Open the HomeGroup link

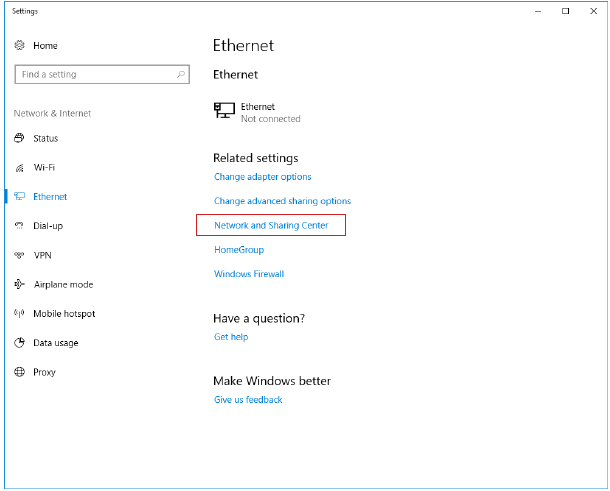point(239,249)
